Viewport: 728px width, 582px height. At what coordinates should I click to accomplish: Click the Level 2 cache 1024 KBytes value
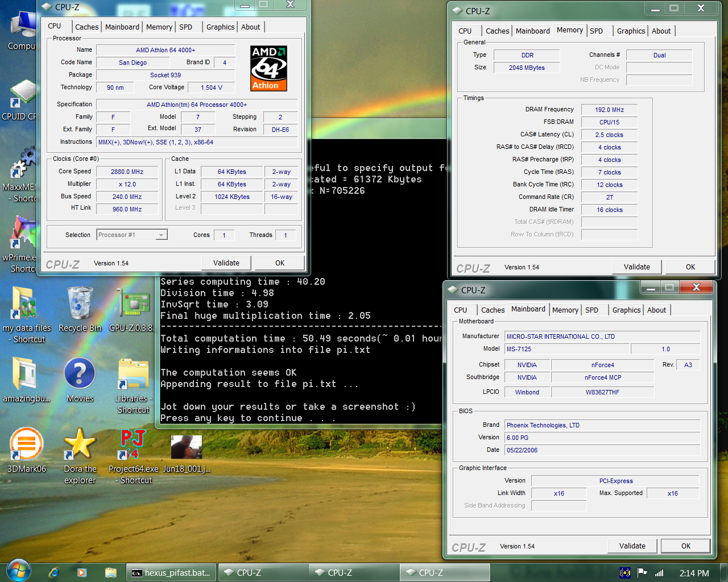tap(232, 197)
